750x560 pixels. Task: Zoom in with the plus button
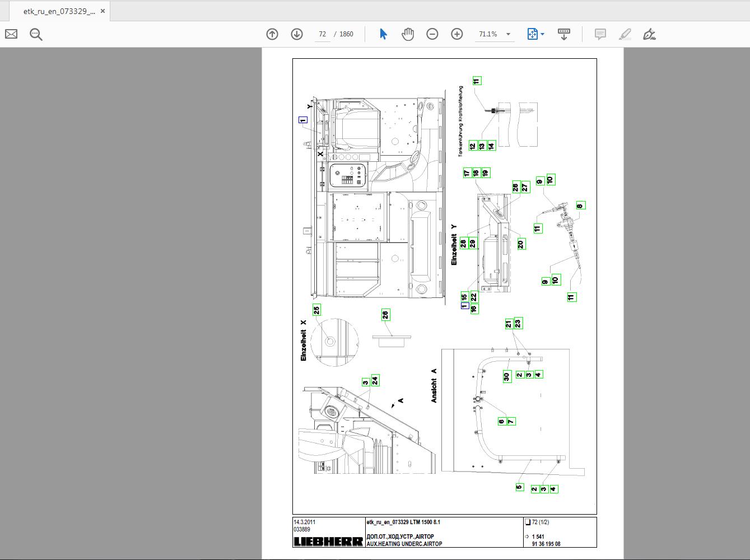point(457,34)
